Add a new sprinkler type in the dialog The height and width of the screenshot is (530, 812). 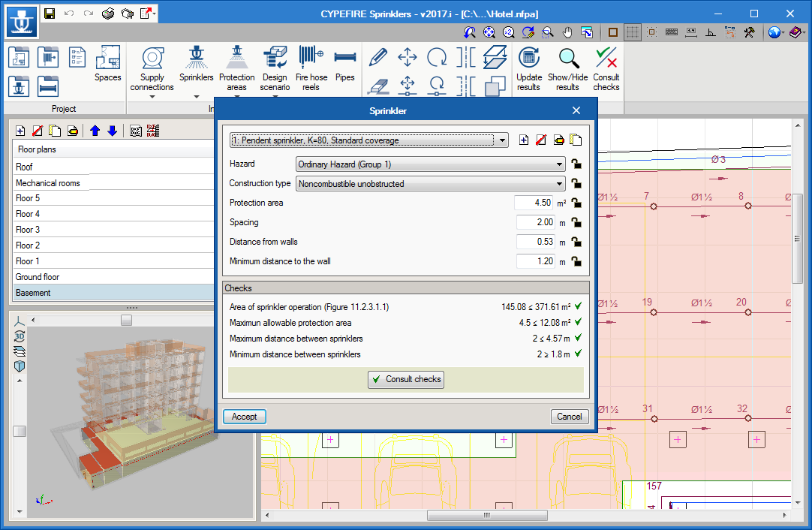(x=524, y=140)
